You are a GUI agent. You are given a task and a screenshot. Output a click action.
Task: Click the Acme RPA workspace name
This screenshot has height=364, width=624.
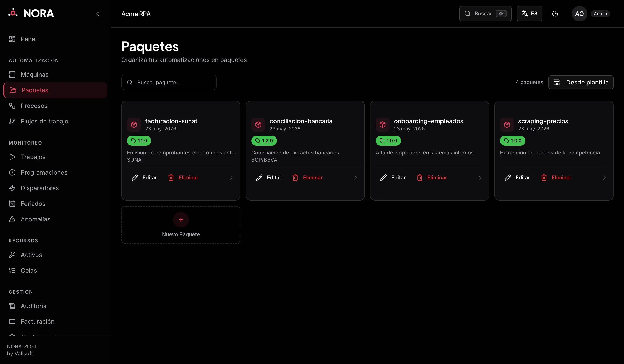pyautogui.click(x=136, y=14)
